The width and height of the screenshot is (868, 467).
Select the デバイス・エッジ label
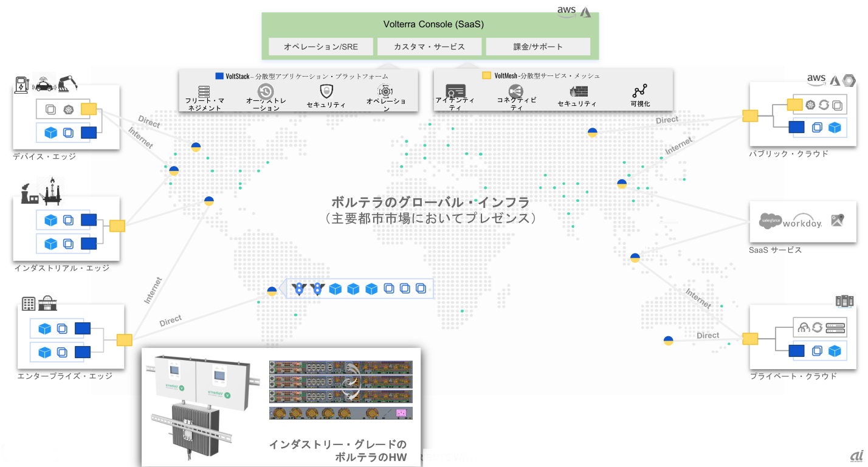pyautogui.click(x=44, y=156)
